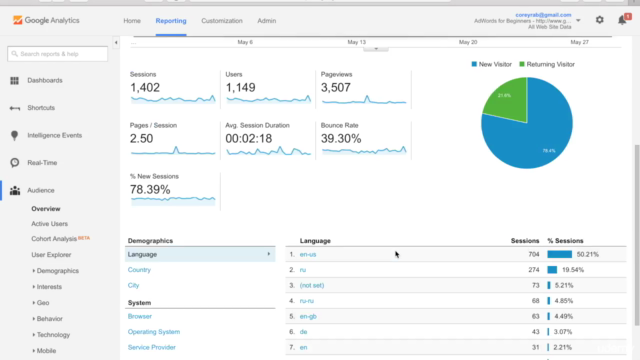The width and height of the screenshot is (640, 360).
Task: Open Intelligence Events in the sidebar
Action: coord(55,135)
